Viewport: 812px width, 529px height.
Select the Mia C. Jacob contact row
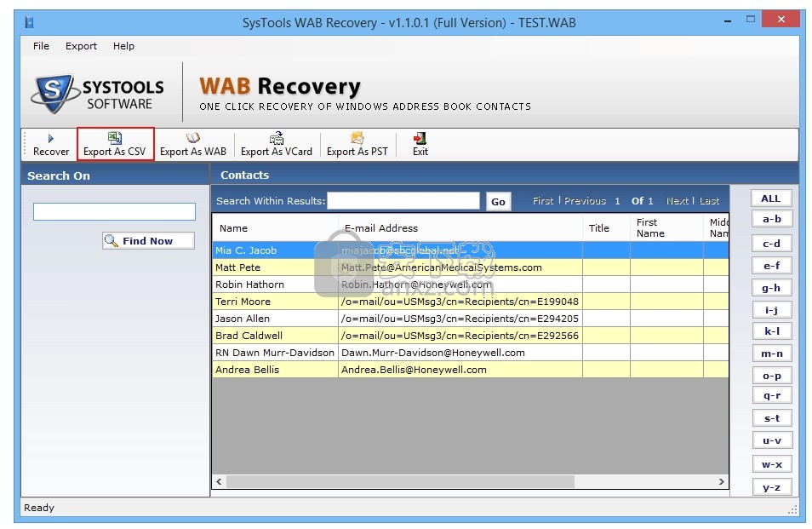[470, 250]
